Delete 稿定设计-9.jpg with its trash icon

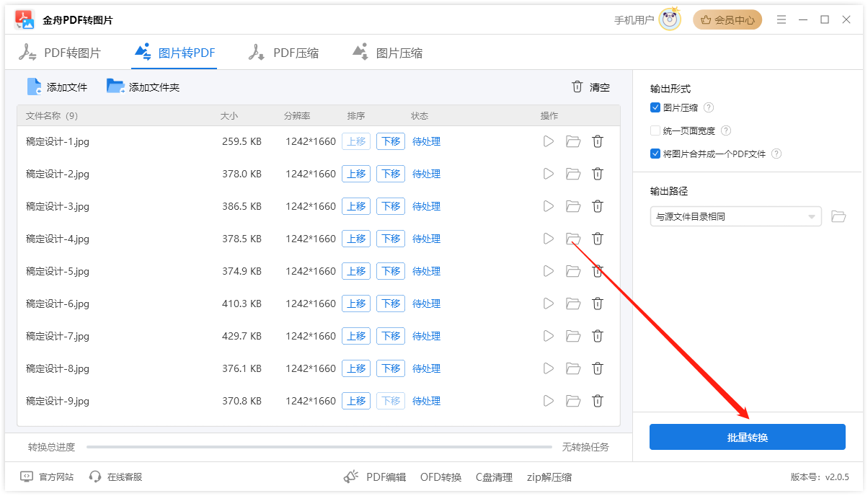[x=597, y=400]
